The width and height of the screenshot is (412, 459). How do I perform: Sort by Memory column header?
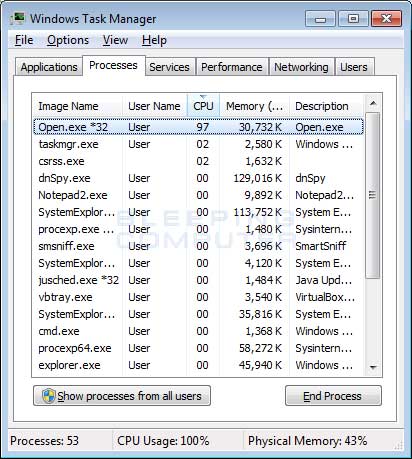(x=255, y=106)
